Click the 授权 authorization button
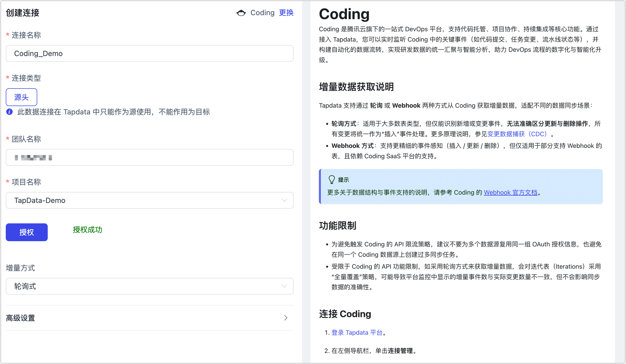Viewport: 626px width, 364px height. click(26, 232)
